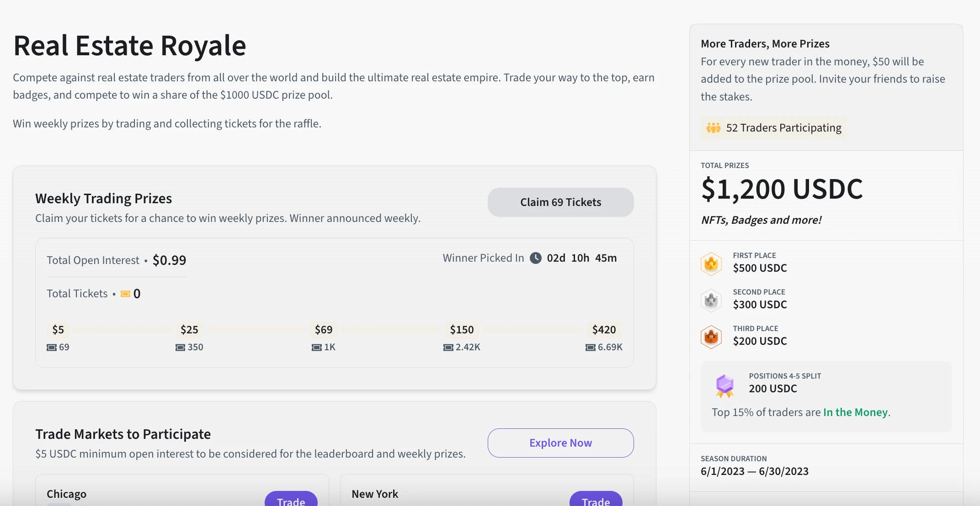Click the Total Open Interest value $0.99
The image size is (980, 506).
[169, 260]
